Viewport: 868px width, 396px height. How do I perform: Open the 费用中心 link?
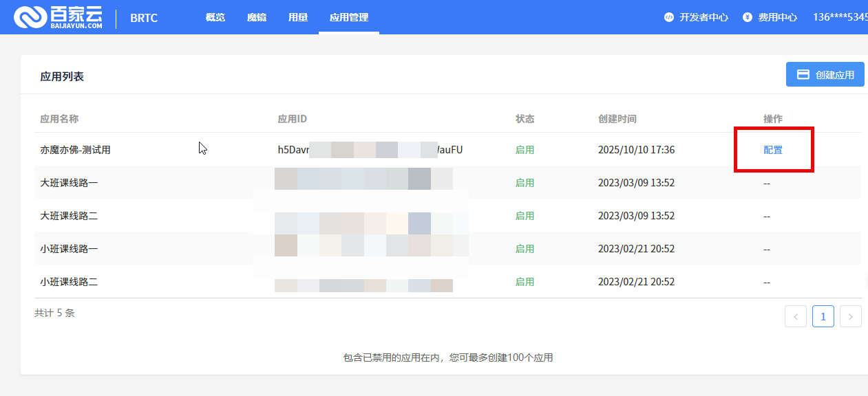[x=777, y=17]
